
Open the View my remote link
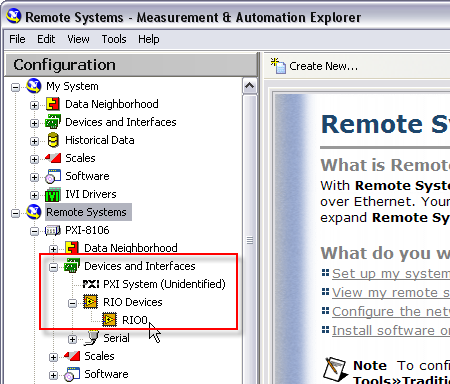point(391,293)
